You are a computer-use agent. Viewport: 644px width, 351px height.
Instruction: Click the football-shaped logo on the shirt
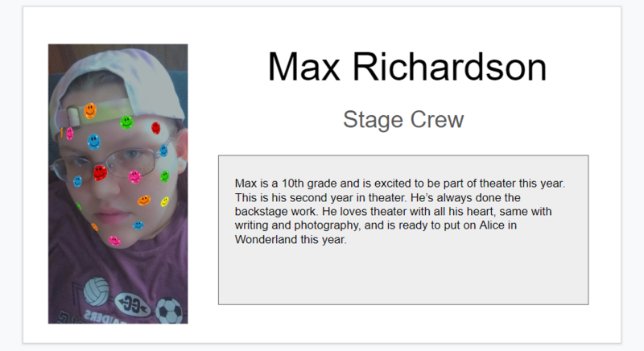click(x=134, y=305)
